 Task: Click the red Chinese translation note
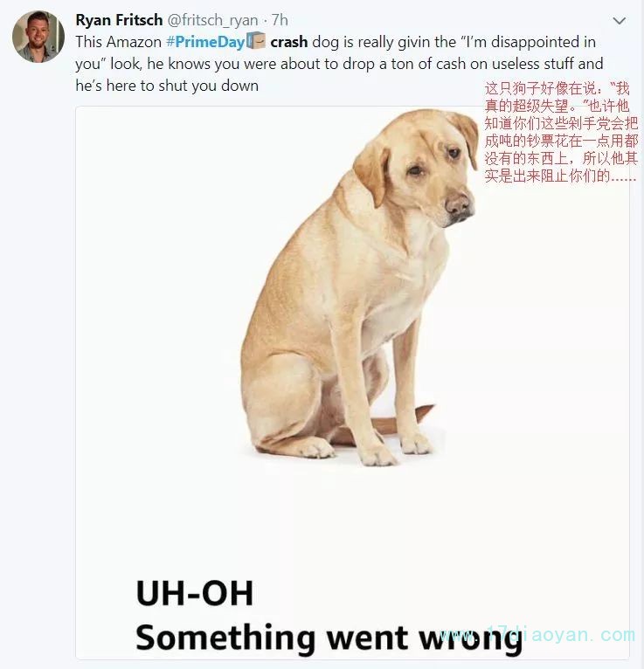coord(561,132)
